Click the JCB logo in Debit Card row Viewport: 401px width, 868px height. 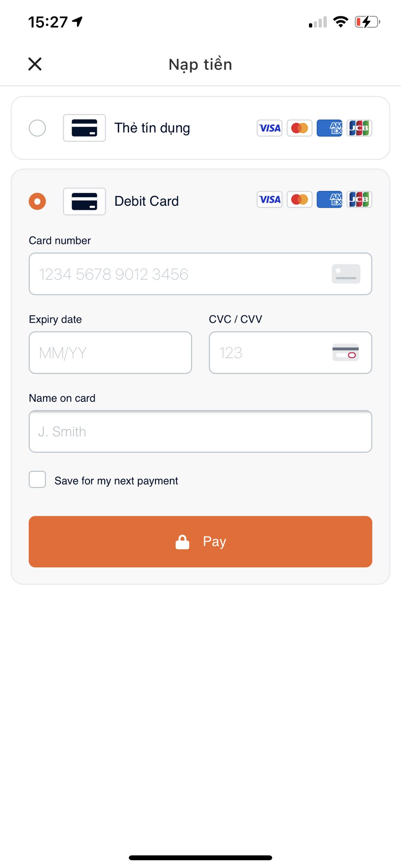(x=359, y=199)
